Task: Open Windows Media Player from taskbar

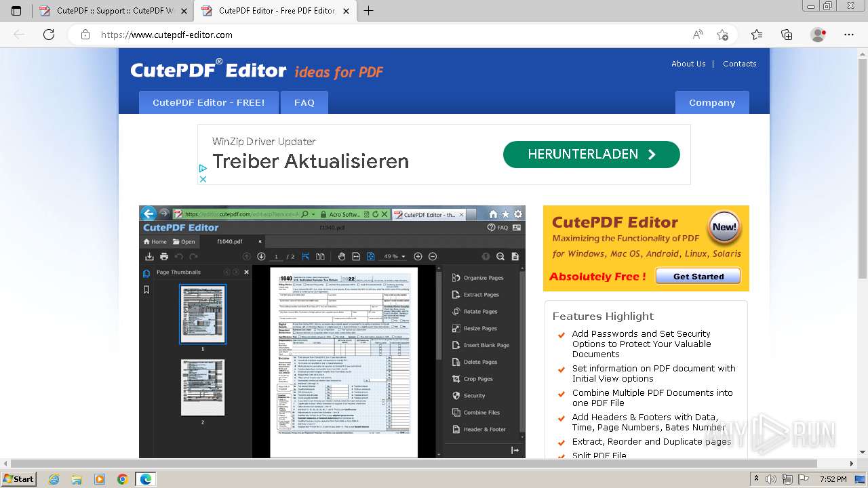Action: pos(100,479)
